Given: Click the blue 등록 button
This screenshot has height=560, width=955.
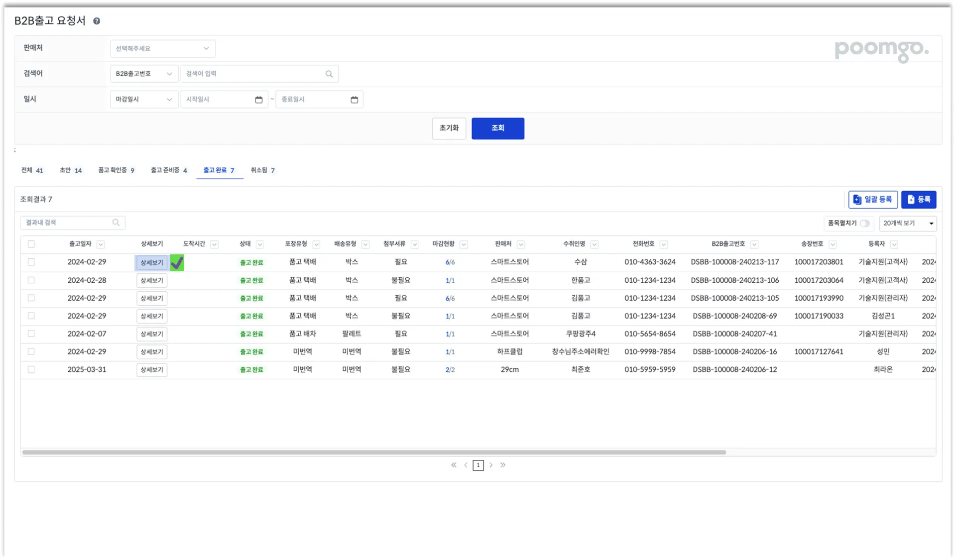Looking at the screenshot, I should coord(919,200).
